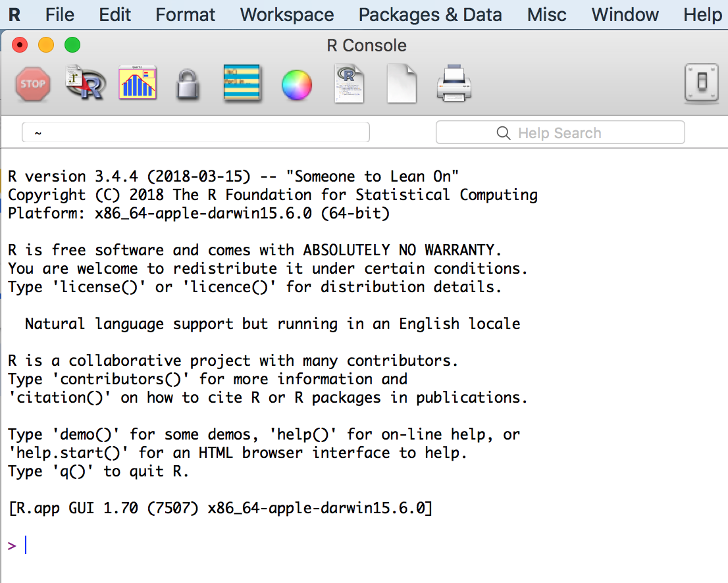Open the Workspace menu
The image size is (728, 583).
286,15
